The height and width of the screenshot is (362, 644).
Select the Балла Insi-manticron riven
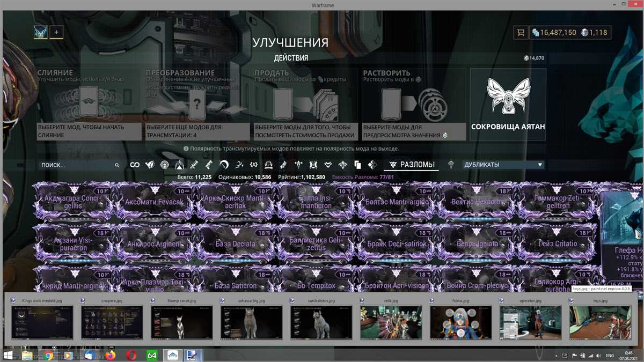tap(316, 202)
